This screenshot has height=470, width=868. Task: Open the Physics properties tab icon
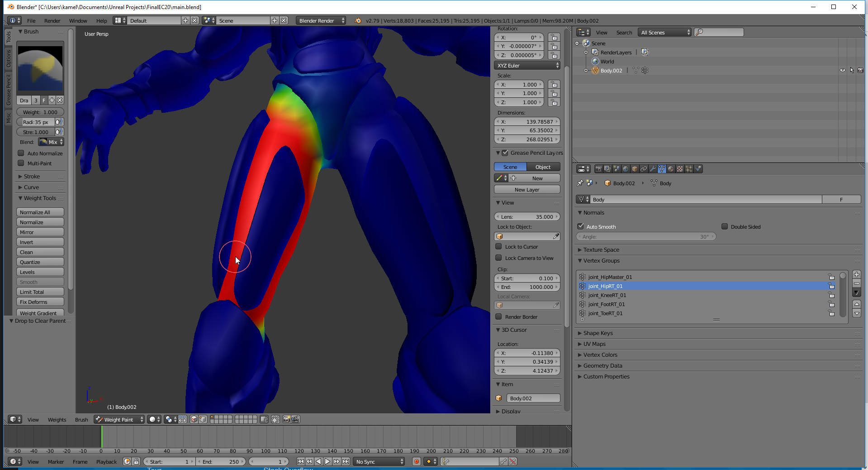click(x=698, y=169)
